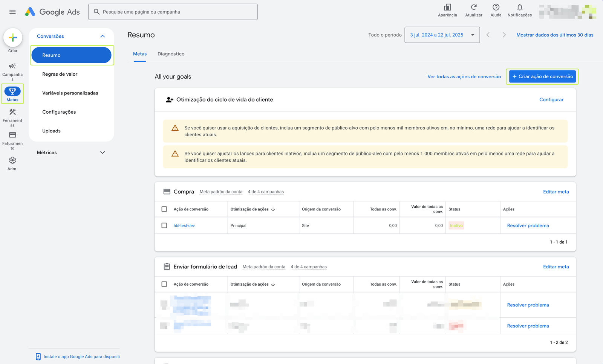
Task: Check the select-all box in Enviar formulário table
Action: tap(164, 284)
